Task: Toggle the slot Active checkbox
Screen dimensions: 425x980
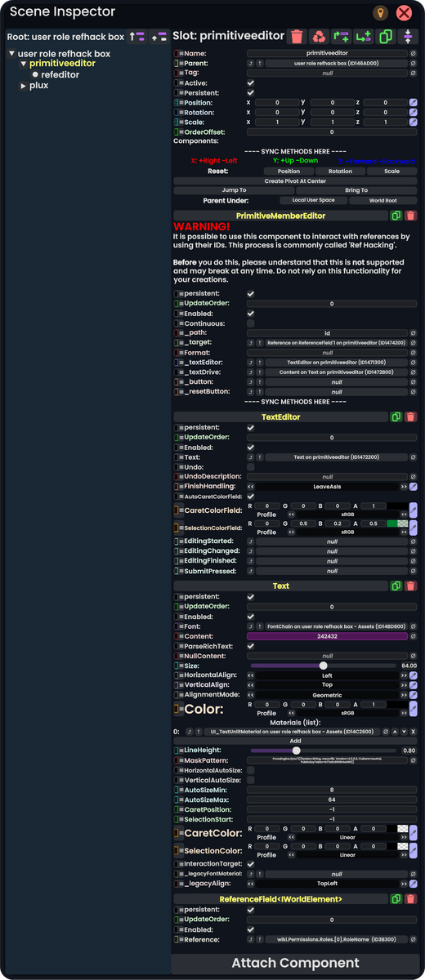Action: tap(251, 82)
